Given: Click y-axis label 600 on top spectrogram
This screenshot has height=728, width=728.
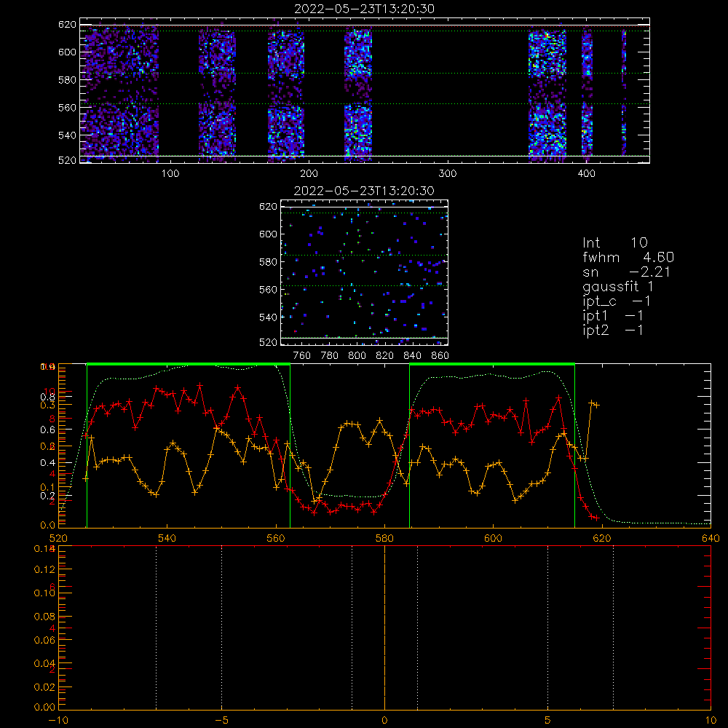Looking at the screenshot, I should coord(67,52).
